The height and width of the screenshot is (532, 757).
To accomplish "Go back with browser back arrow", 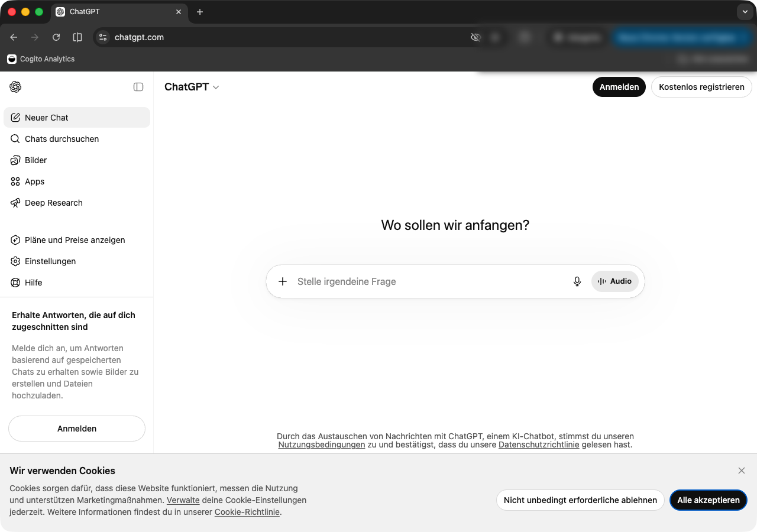I will pos(14,37).
